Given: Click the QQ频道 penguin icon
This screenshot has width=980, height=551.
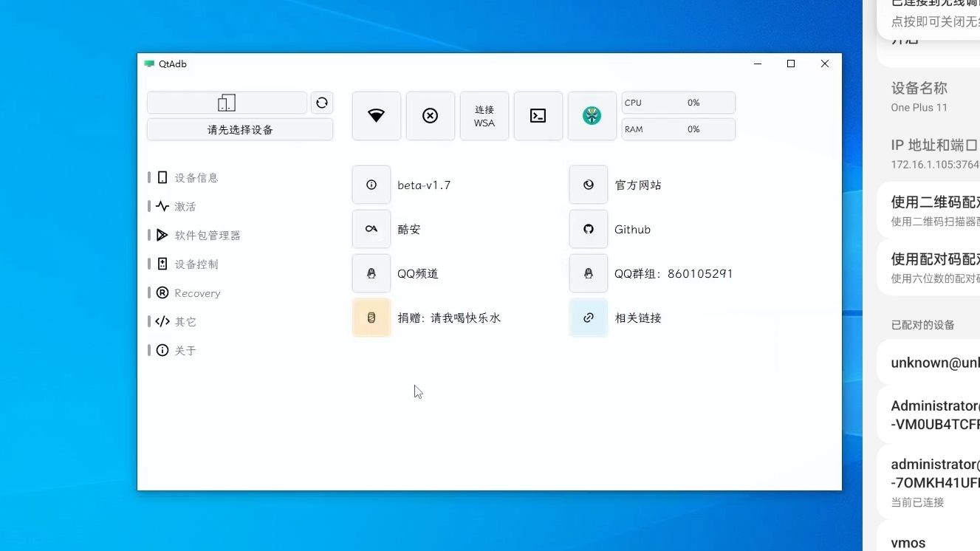Looking at the screenshot, I should (371, 273).
